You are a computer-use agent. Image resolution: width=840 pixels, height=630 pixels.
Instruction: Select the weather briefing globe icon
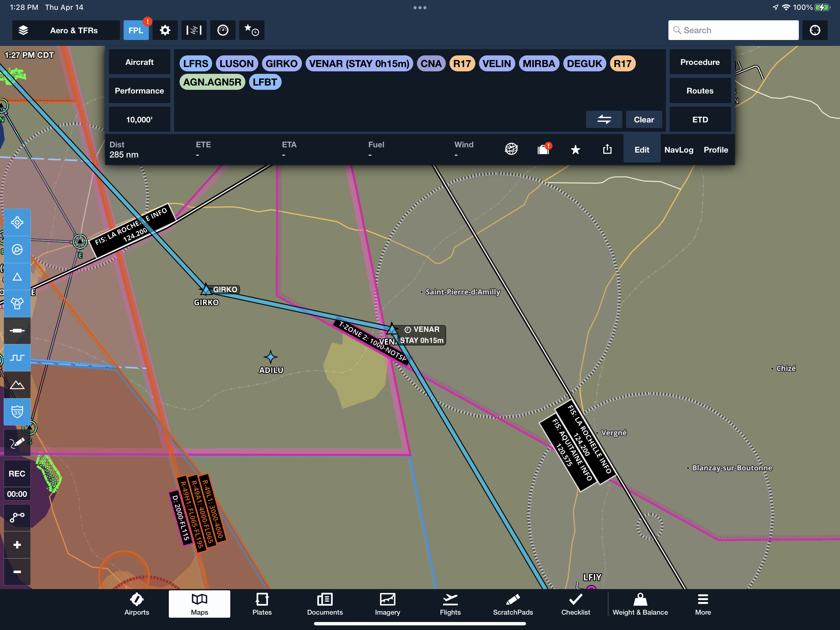click(512, 149)
